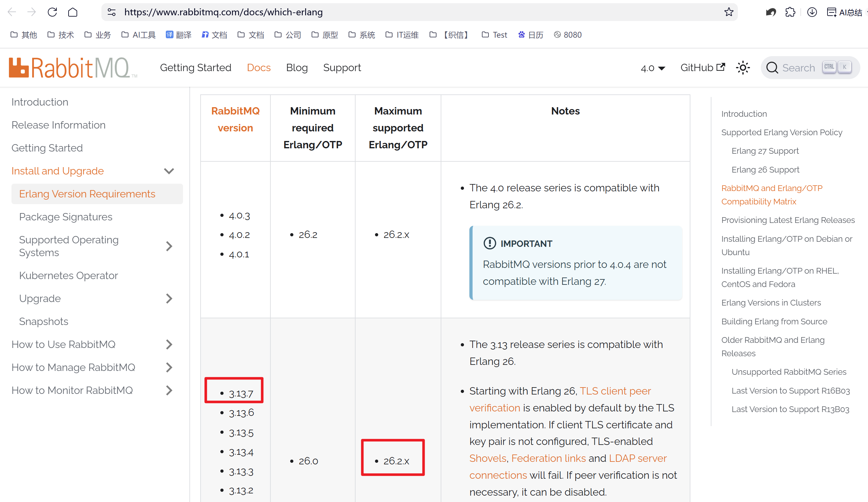Click the 4.0.3 version entry
This screenshot has height=502, width=868.
coord(239,216)
